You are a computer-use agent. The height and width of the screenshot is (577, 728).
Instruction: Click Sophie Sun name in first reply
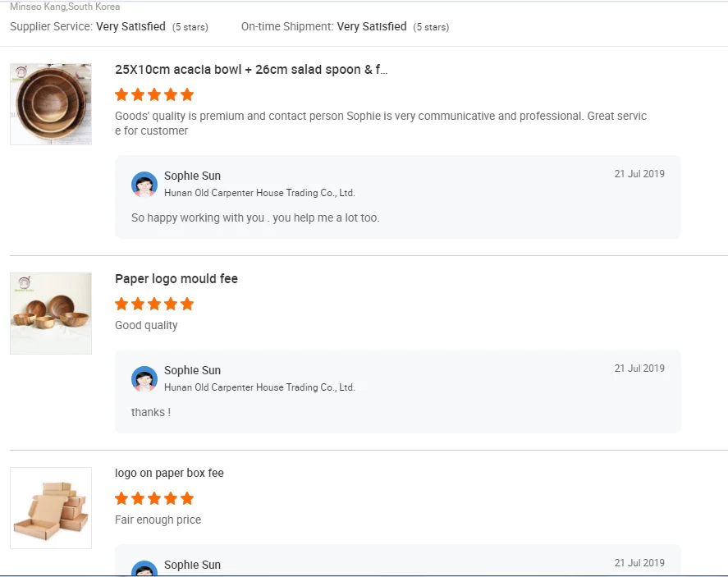192,176
